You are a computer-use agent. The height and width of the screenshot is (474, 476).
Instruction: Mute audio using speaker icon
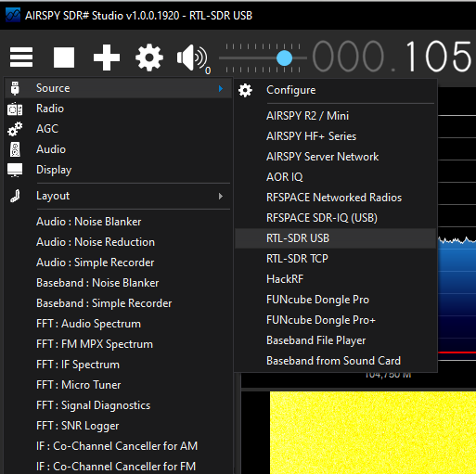click(x=192, y=58)
